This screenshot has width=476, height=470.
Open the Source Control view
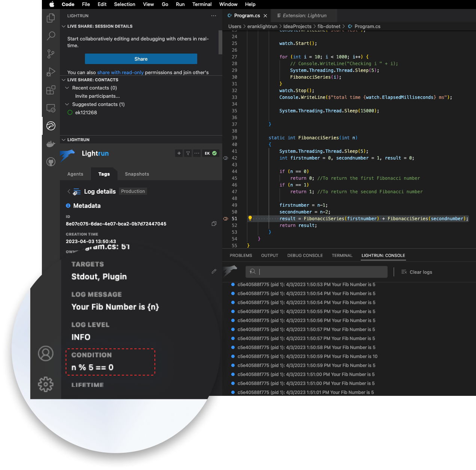click(51, 54)
